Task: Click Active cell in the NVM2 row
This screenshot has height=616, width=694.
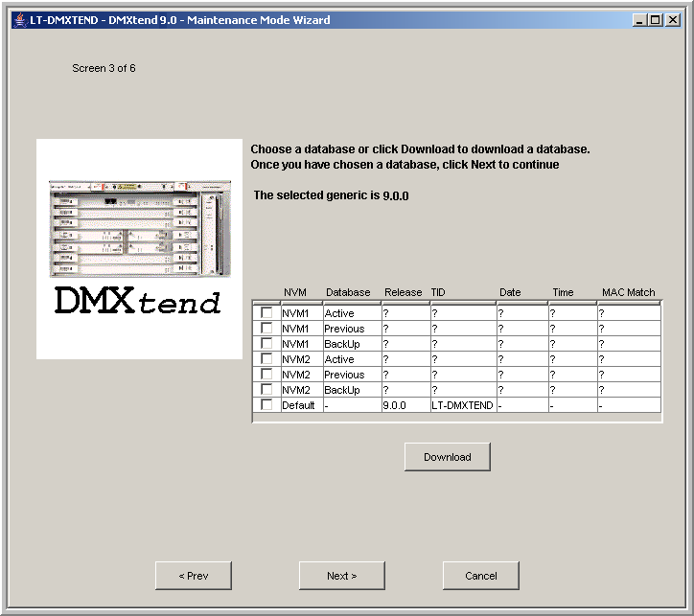Action: point(353,359)
